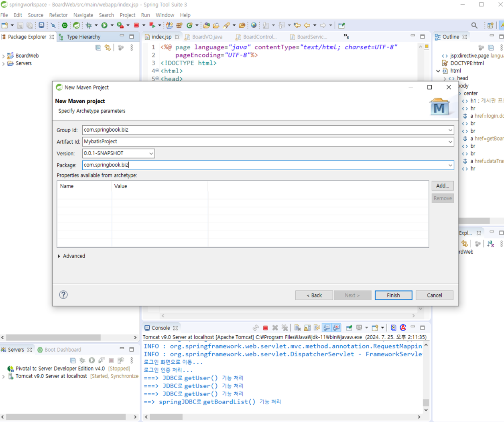
Task: Click into the Group Id text field
Action: pos(264,130)
